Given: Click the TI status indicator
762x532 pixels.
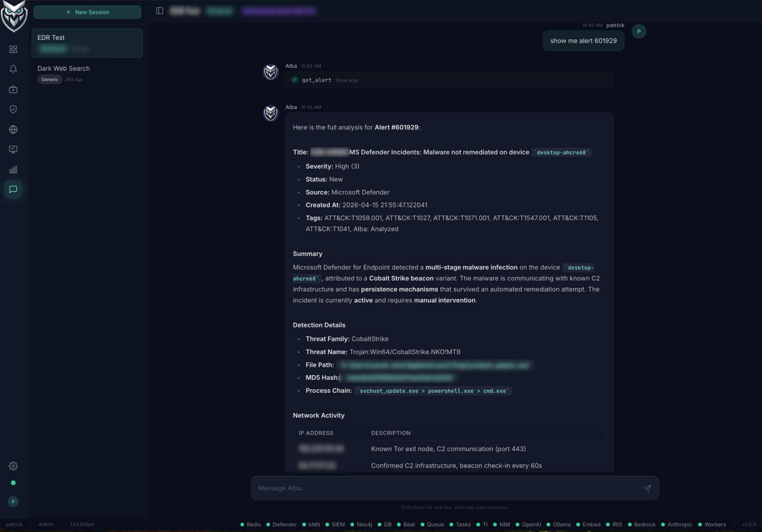Looking at the screenshot, I should [482, 524].
